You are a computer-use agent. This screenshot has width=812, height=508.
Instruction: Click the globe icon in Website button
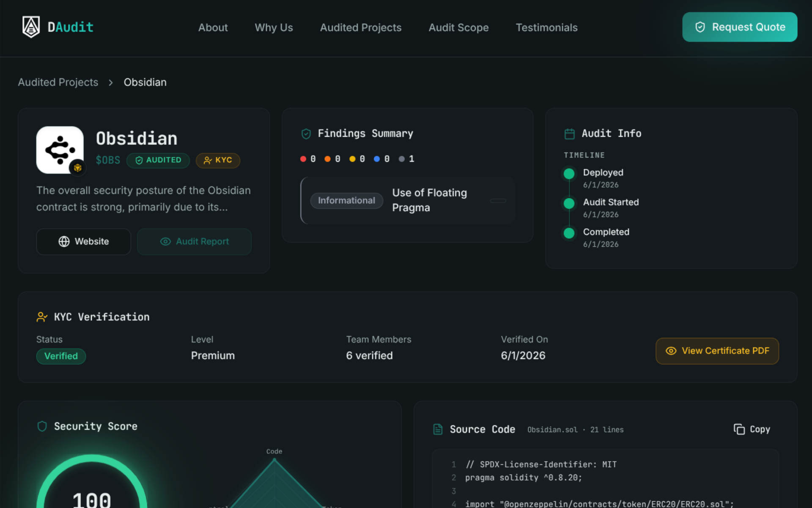[x=64, y=242]
